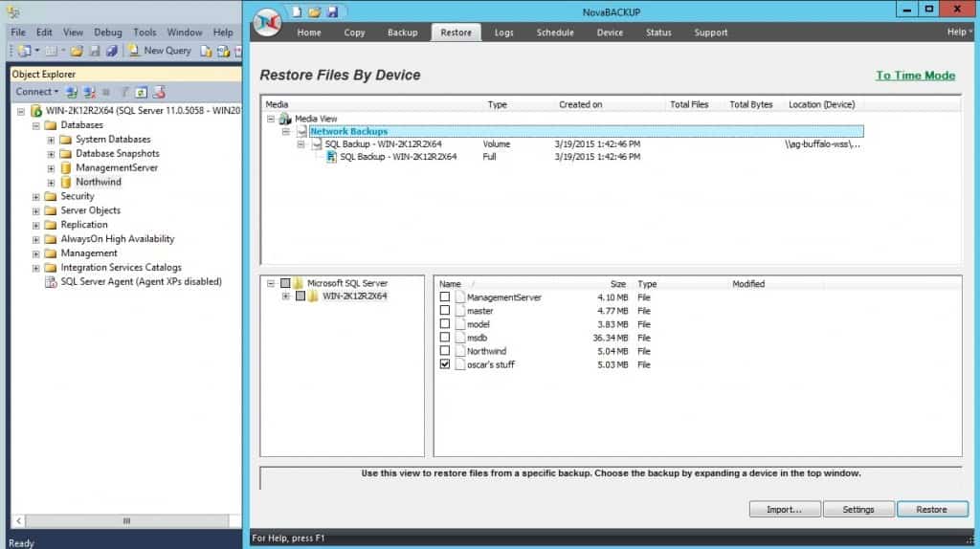Check the model file checkbox
The width and height of the screenshot is (980, 549).
(444, 323)
